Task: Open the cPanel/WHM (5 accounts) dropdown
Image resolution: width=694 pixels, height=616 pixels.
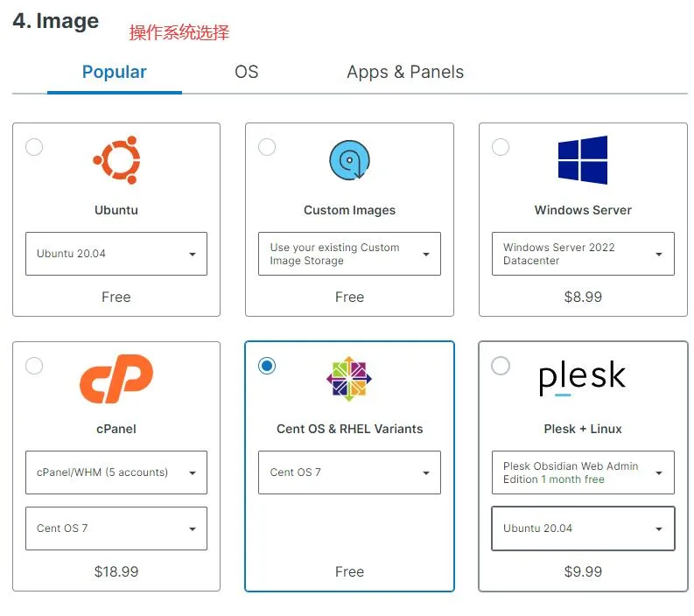Action: pos(116,472)
